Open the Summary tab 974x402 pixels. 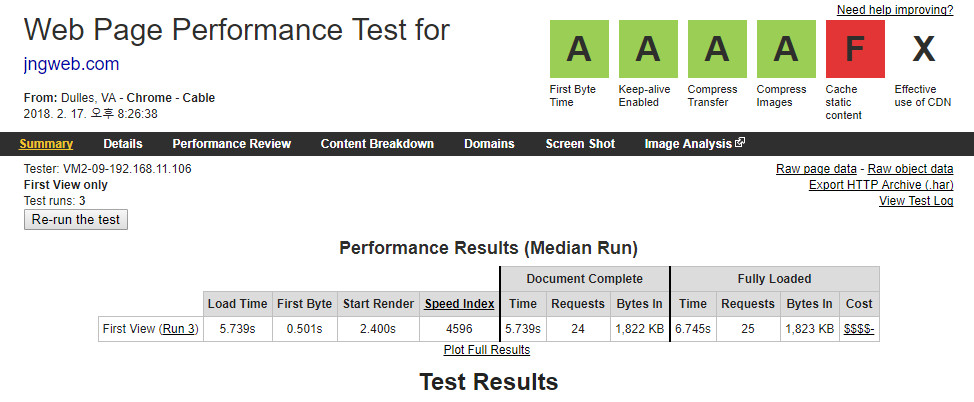pos(46,144)
